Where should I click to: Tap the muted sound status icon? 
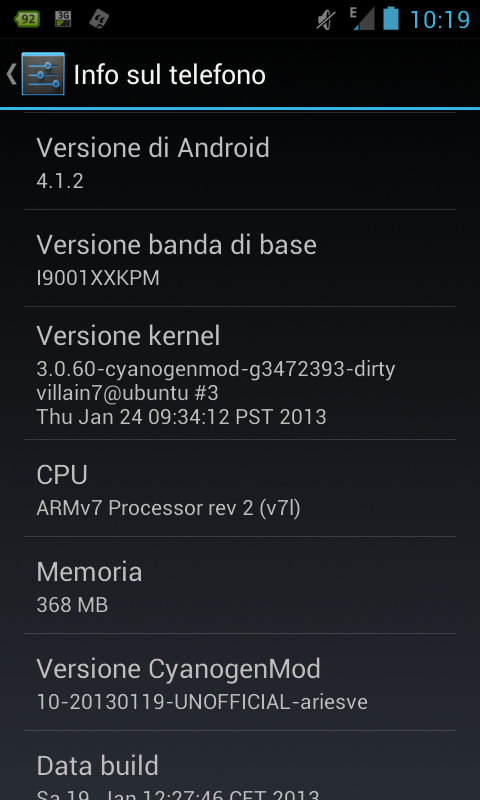326,19
